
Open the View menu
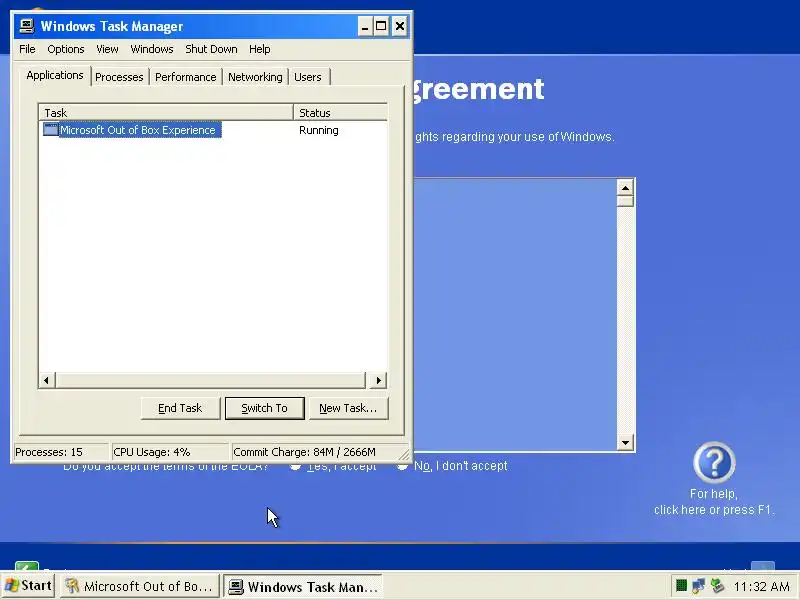pos(107,49)
